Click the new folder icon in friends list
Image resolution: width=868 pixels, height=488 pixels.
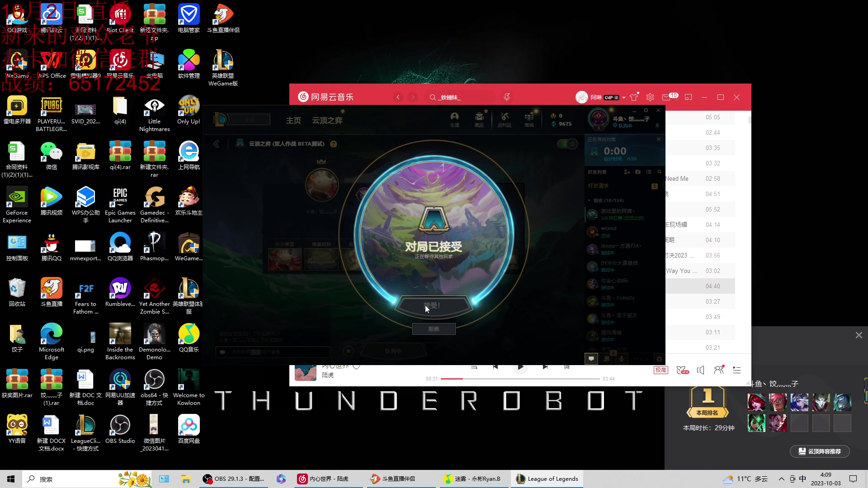tap(638, 172)
